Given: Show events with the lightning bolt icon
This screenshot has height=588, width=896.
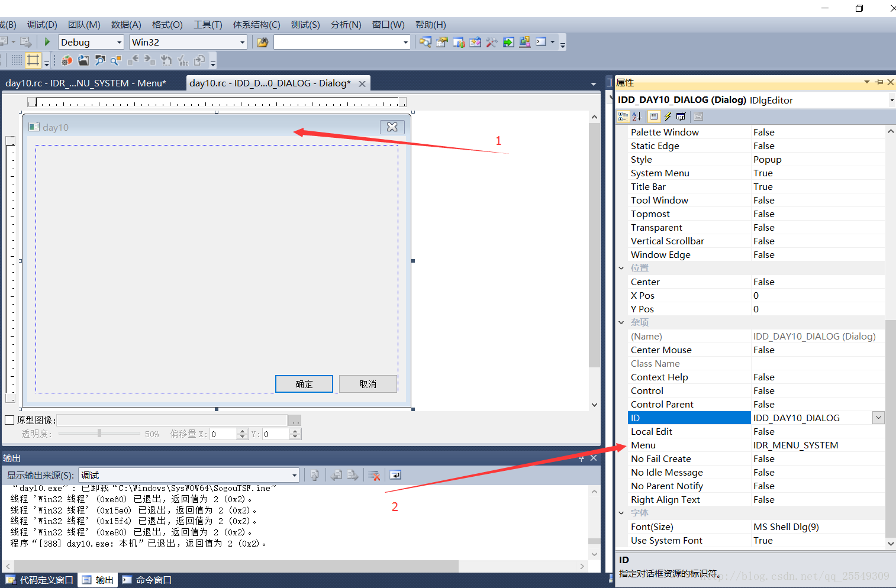Looking at the screenshot, I should coord(668,117).
